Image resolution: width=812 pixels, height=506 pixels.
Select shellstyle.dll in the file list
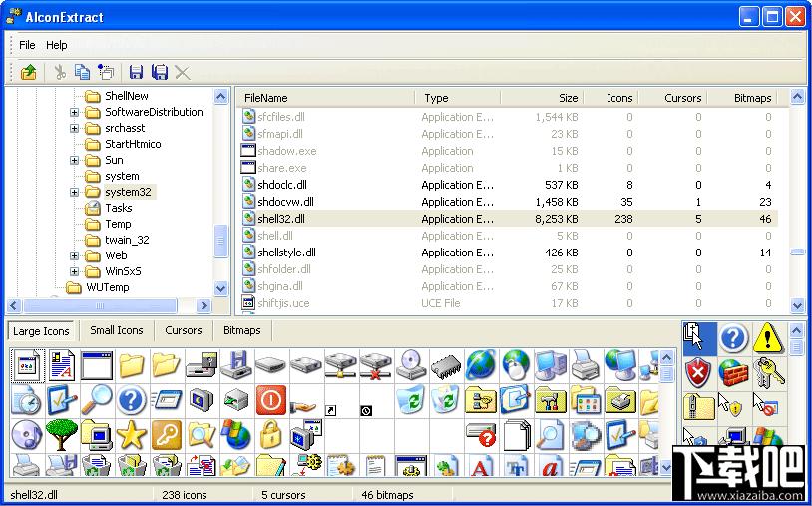[x=286, y=253]
